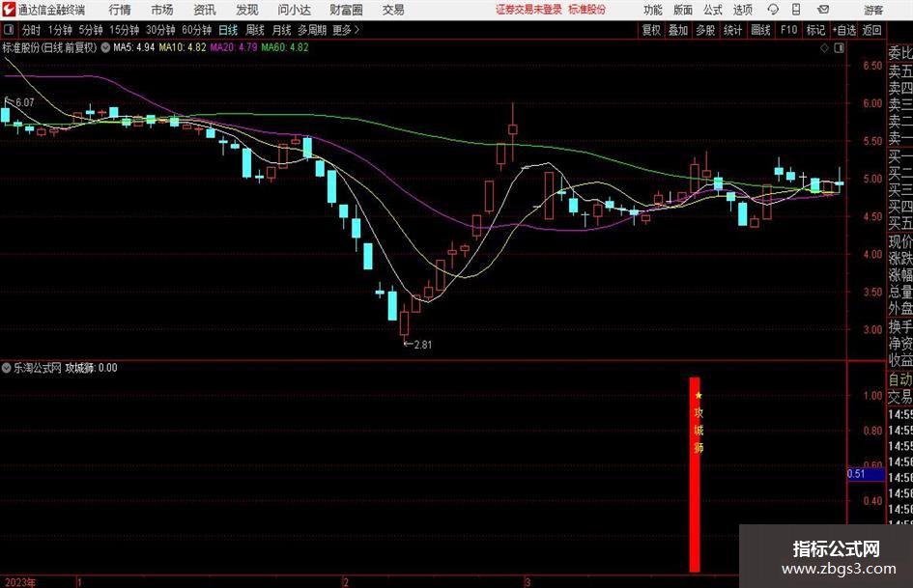Switch to 15分钟 period tab
Image resolution: width=913 pixels, height=588 pixels.
(125, 30)
